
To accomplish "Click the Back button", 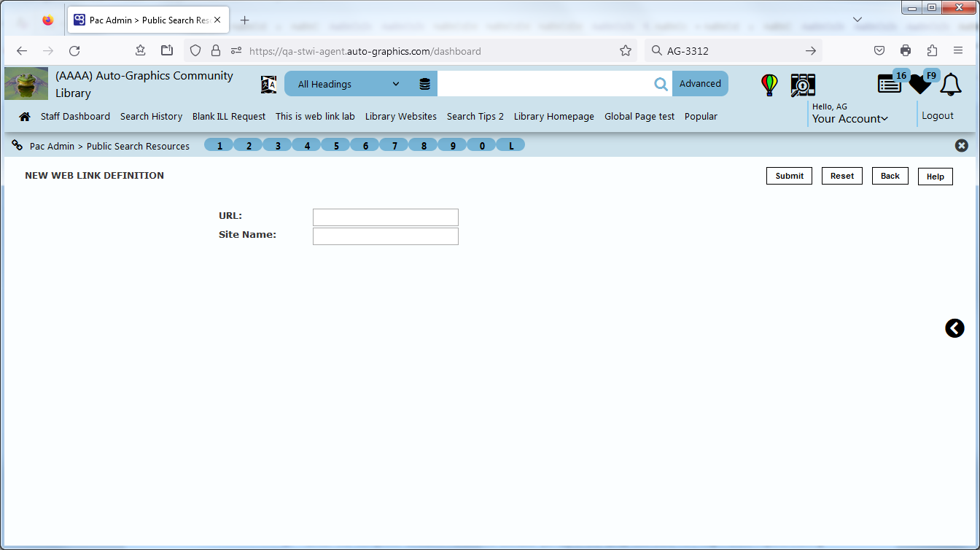I will pos(890,176).
